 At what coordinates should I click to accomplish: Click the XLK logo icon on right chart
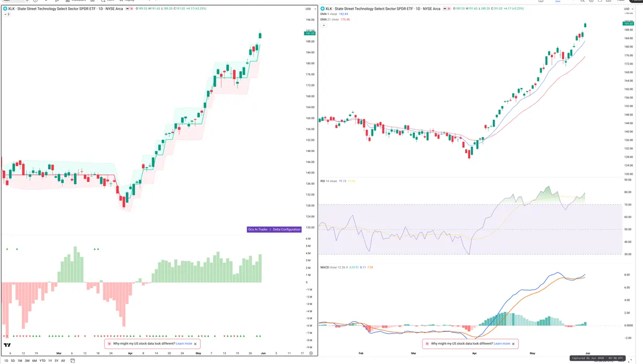click(322, 9)
